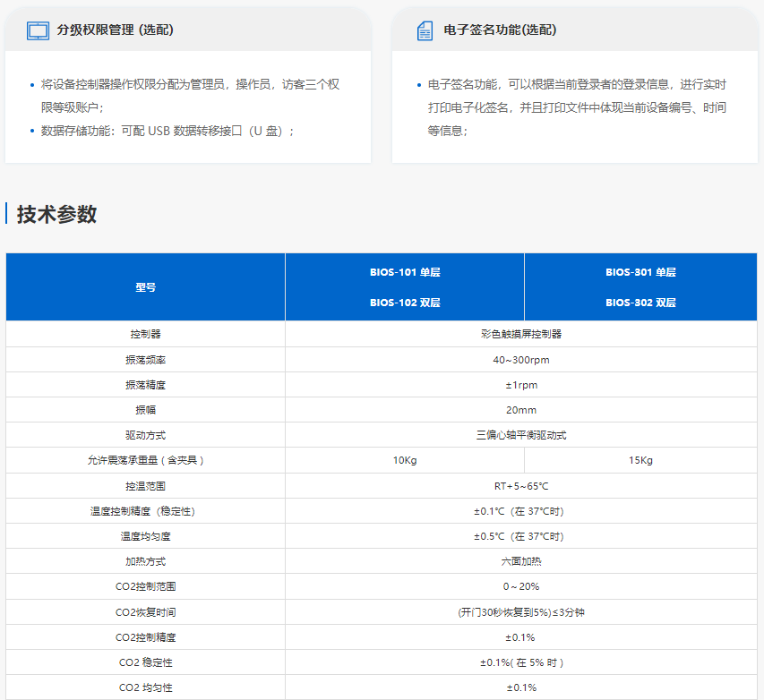This screenshot has width=764, height=700.
Task: Click the monitor icon beside 分级权限管理
Action: pos(38,30)
